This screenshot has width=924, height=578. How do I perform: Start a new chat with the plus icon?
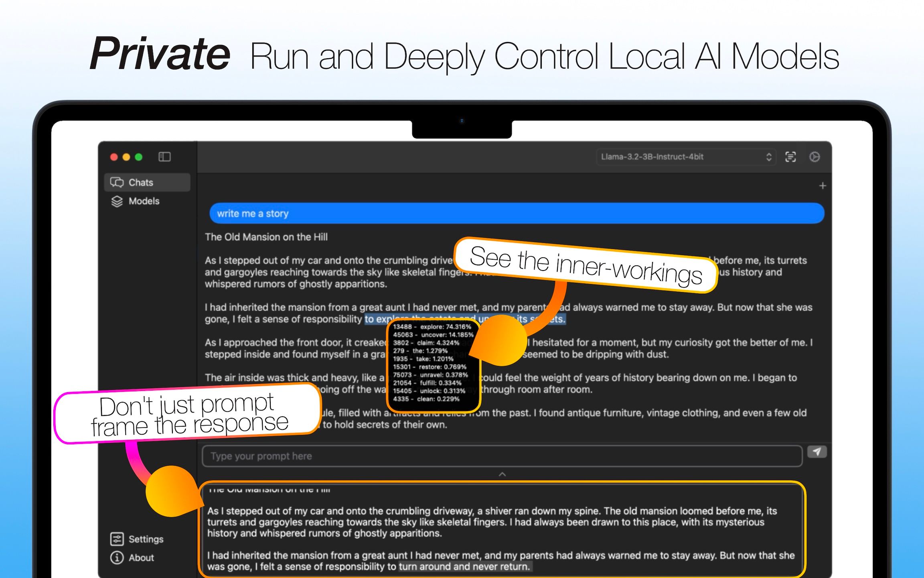[823, 185]
